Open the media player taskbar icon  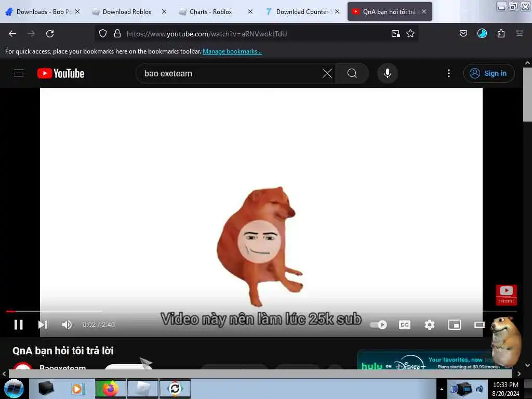(x=77, y=389)
